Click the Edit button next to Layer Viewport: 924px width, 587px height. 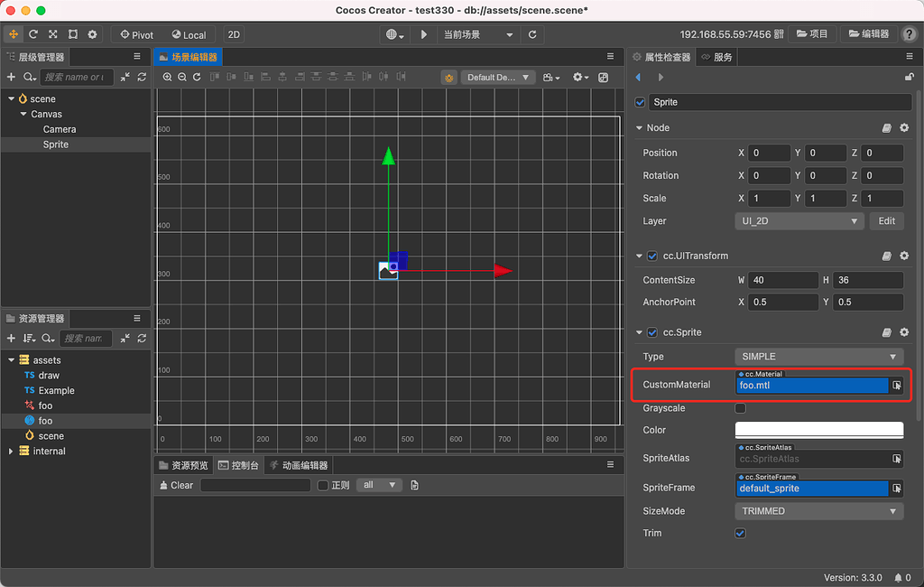pyautogui.click(x=886, y=220)
